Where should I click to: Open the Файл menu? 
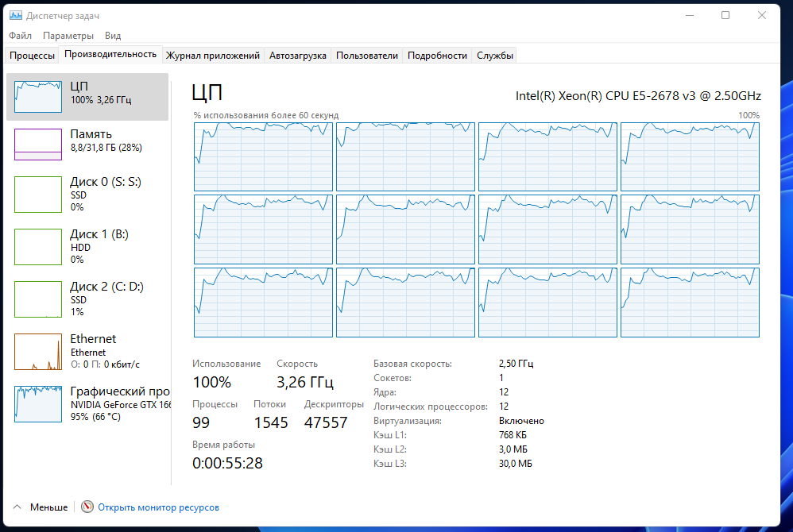tap(21, 36)
